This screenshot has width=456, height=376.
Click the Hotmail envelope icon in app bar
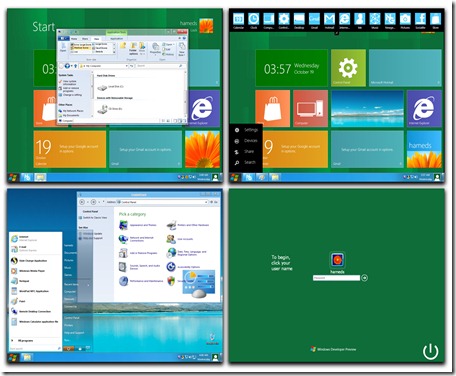pos(329,19)
